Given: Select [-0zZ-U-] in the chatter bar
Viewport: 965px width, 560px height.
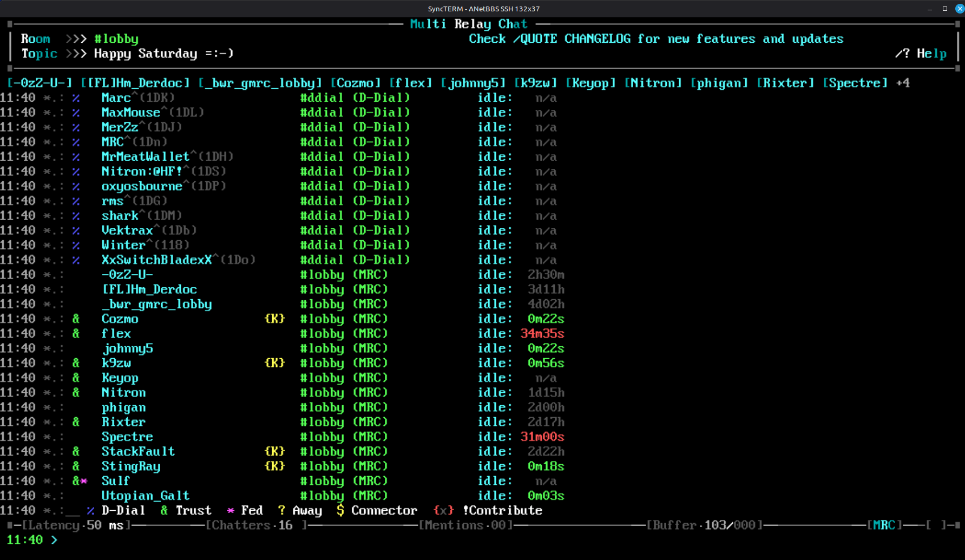Looking at the screenshot, I should (40, 83).
